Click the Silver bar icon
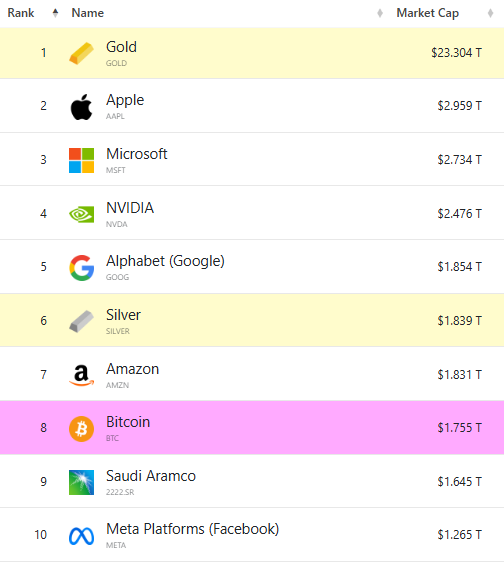Viewport: 504px width, 570px height. click(81, 321)
